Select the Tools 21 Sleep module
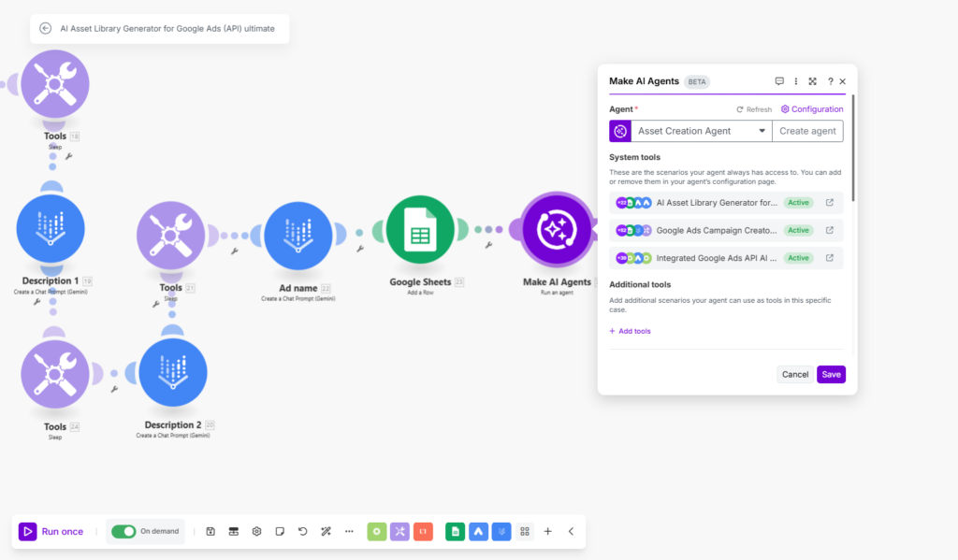This screenshot has height=560, width=958. tap(170, 235)
